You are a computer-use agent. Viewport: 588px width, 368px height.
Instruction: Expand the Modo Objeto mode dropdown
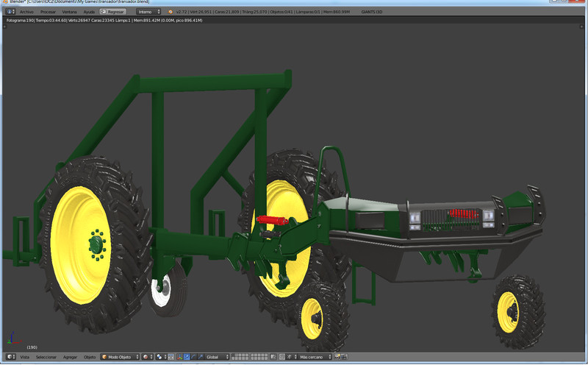point(120,357)
